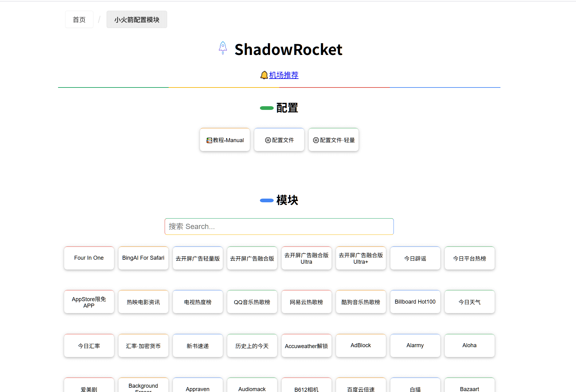This screenshot has width=576, height=392.
Task: Open the 酷狗音乐热歌榜 module
Action: 361,302
